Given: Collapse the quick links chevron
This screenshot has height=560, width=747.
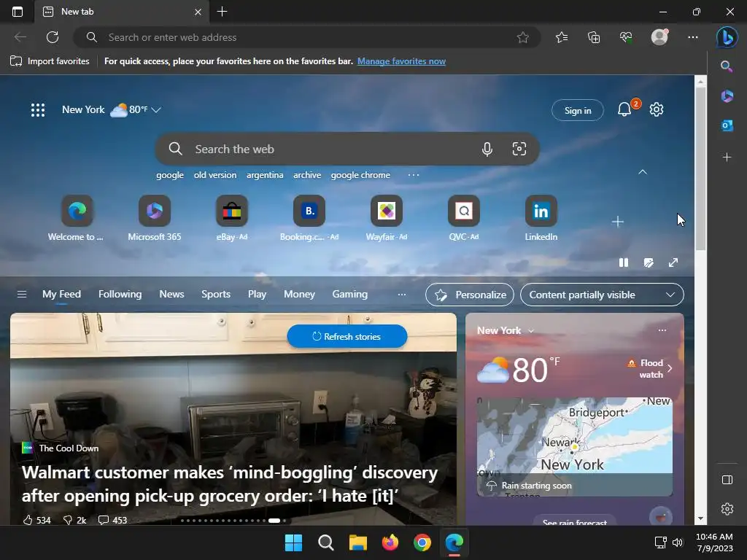Looking at the screenshot, I should 643,172.
